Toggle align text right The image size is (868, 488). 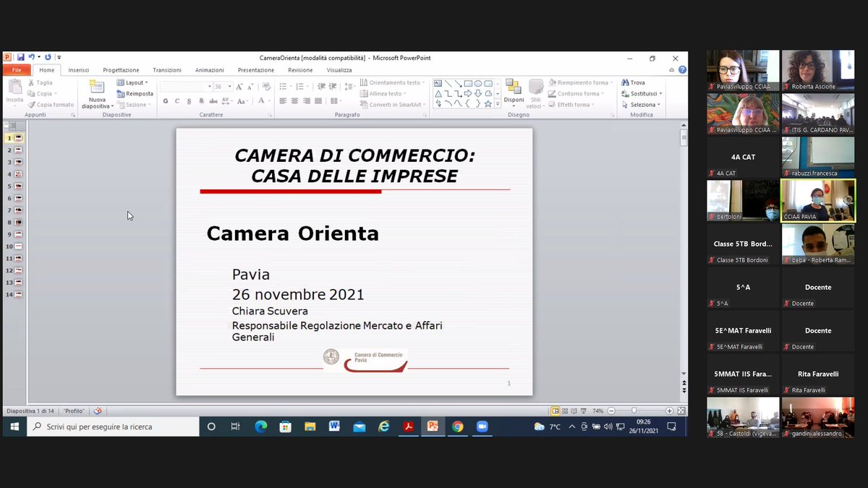(x=306, y=101)
